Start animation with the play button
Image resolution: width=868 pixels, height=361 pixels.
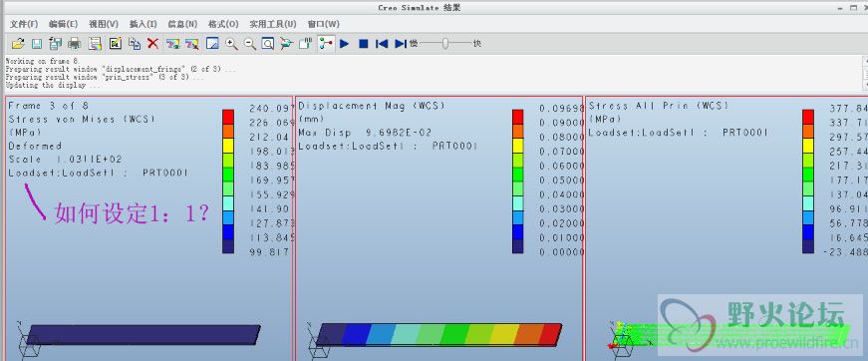[x=345, y=43]
